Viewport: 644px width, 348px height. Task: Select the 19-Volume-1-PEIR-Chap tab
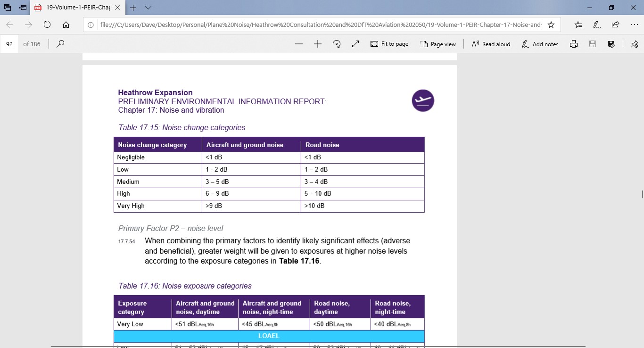[x=74, y=8]
